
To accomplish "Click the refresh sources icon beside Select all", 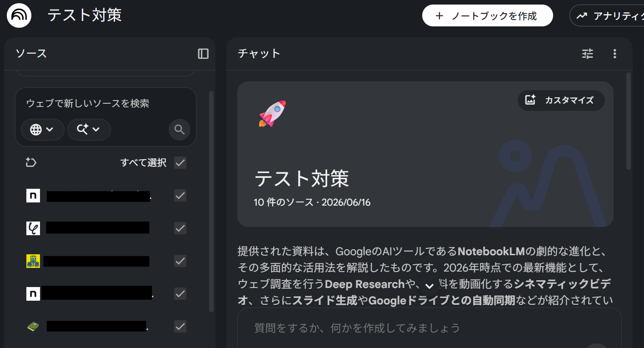I will pyautogui.click(x=31, y=162).
